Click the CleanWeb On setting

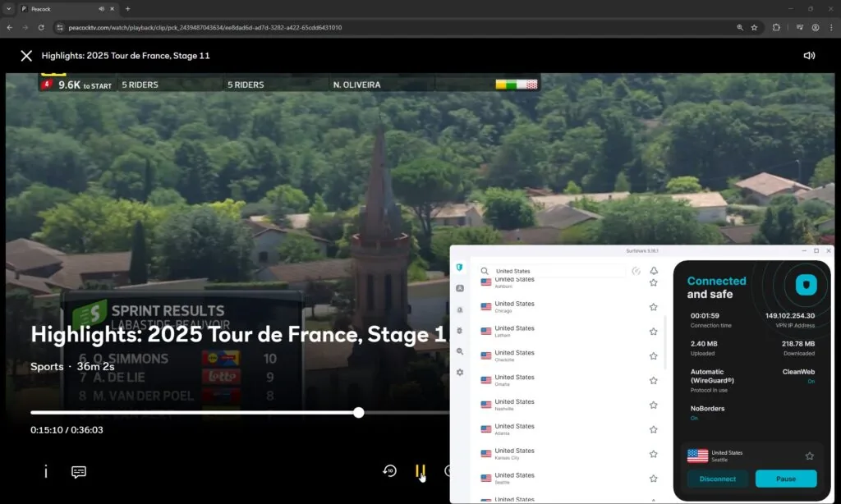798,376
